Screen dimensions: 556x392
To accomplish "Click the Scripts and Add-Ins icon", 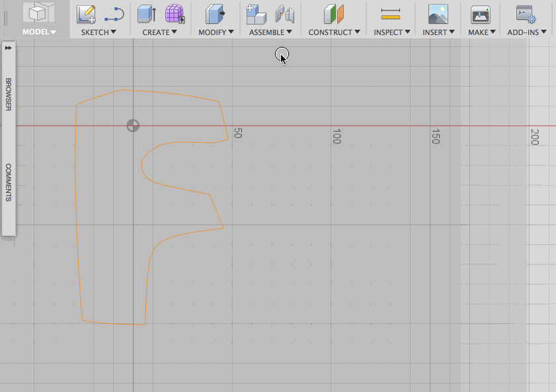I will click(x=526, y=14).
